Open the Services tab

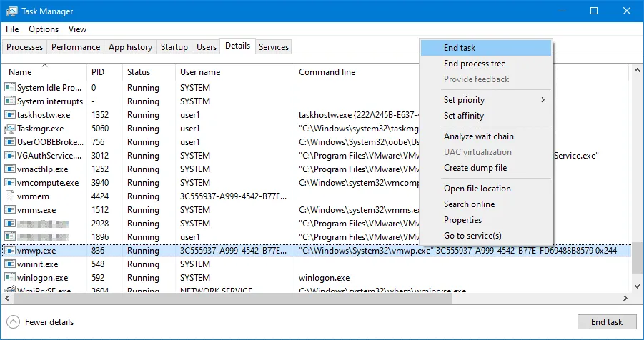coord(274,47)
